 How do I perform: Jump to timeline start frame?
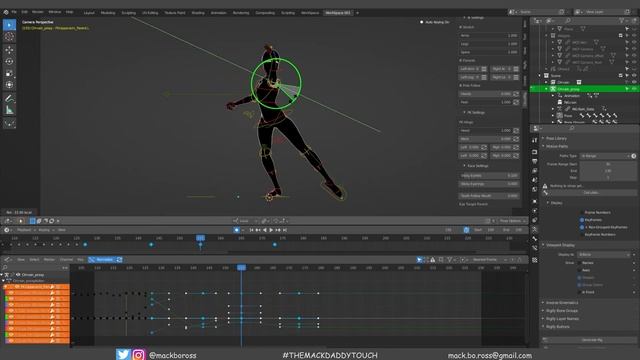point(251,230)
